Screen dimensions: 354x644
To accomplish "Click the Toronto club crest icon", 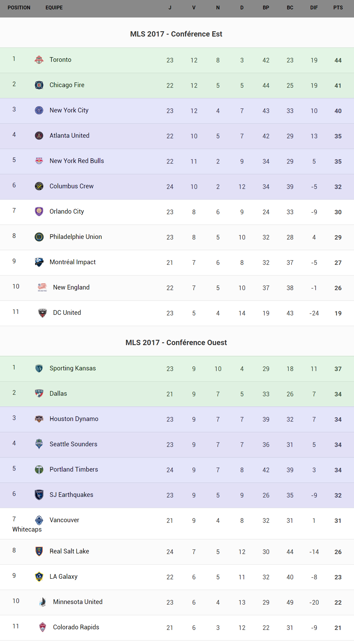I will coord(39,60).
